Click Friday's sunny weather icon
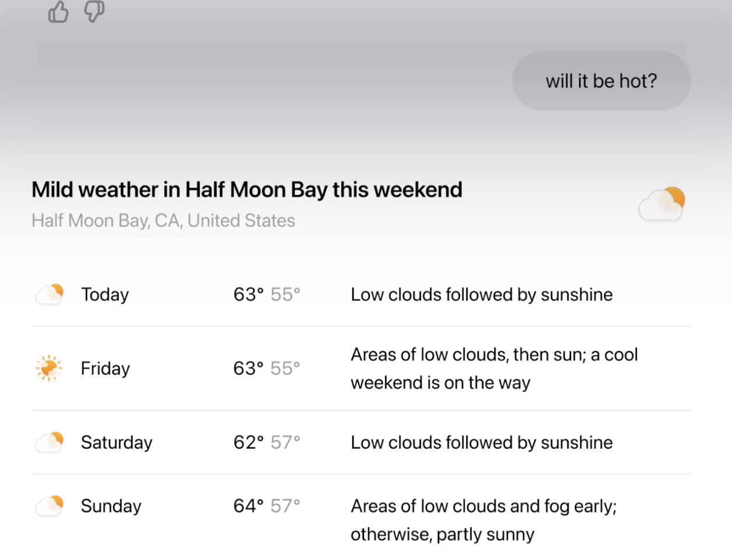Screen dimensions: 732x560 click(x=49, y=368)
